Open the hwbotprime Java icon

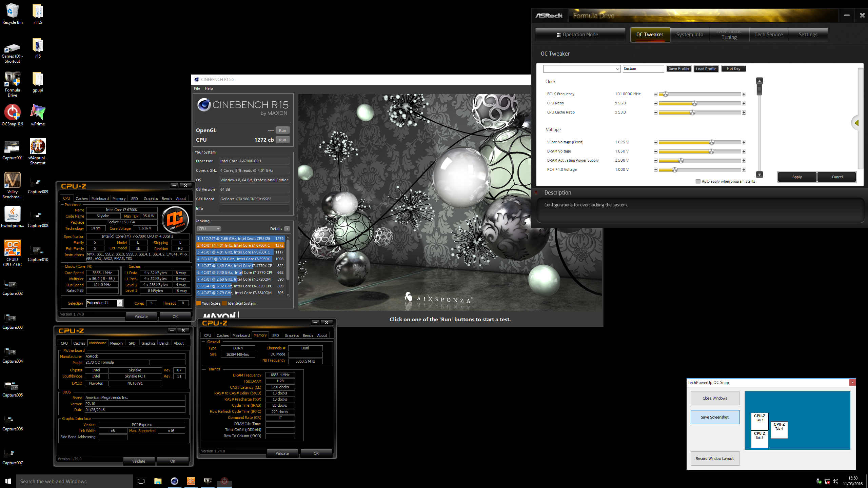(x=13, y=217)
